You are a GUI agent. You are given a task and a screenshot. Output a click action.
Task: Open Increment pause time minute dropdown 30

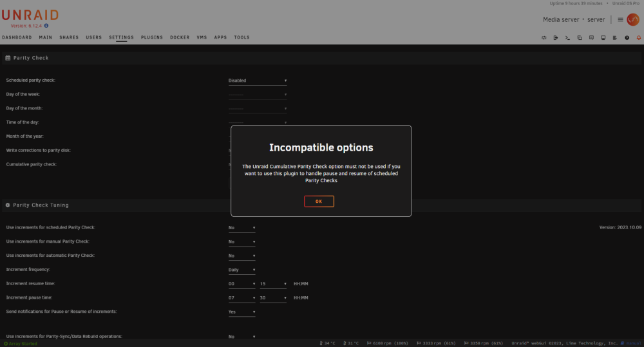[x=273, y=297]
